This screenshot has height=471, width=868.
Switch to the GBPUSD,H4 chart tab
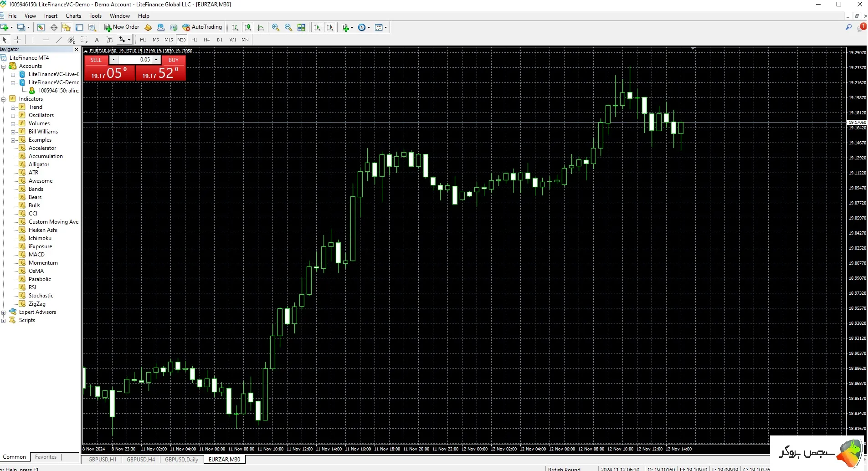[141, 459]
